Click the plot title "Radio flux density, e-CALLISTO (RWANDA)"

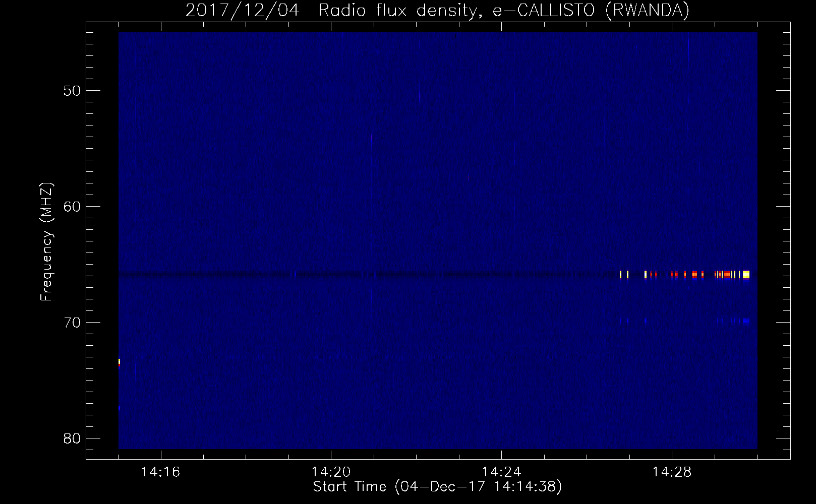(504, 10)
